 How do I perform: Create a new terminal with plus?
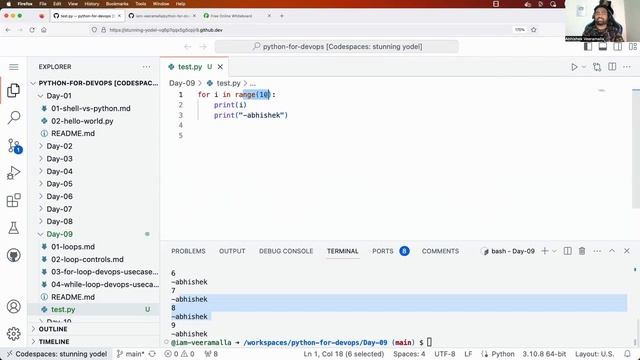click(x=544, y=251)
